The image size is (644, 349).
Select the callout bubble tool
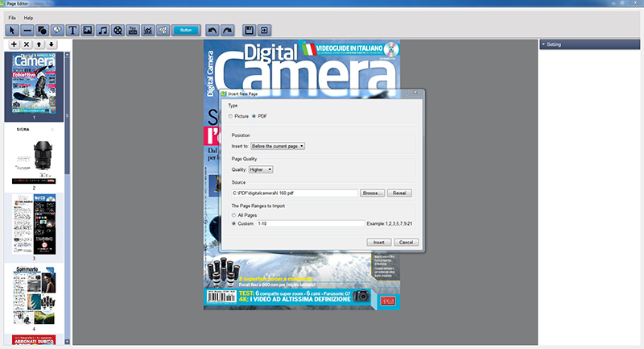point(57,30)
